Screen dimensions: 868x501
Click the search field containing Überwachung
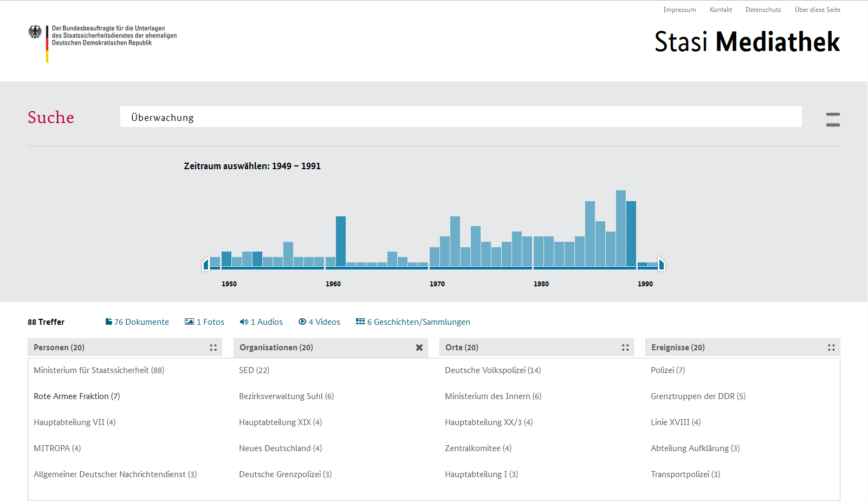[461, 117]
